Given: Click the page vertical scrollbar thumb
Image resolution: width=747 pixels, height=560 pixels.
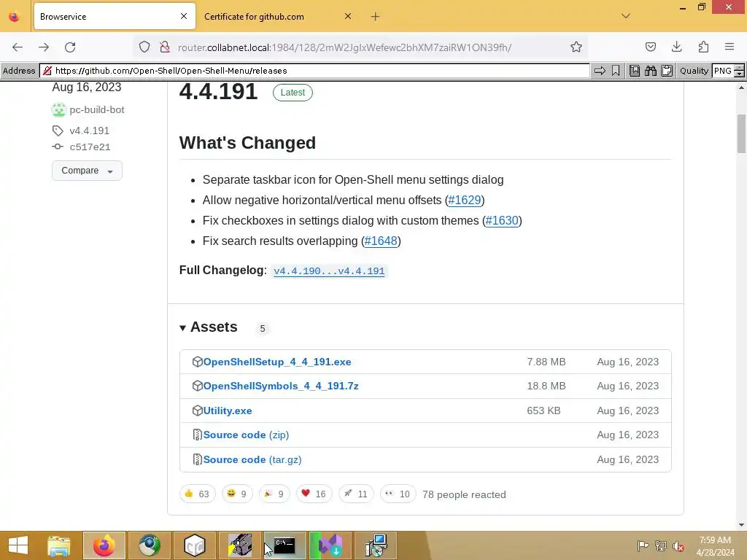Looking at the screenshot, I should [x=741, y=134].
